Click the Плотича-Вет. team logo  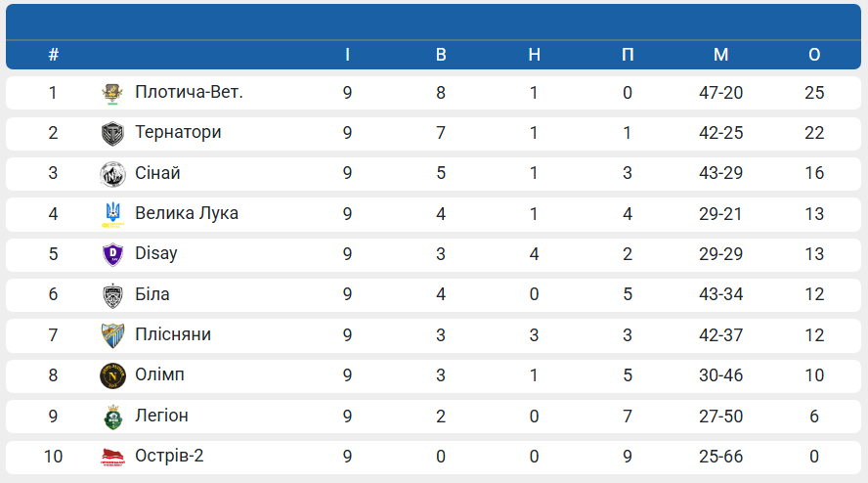click(112, 94)
